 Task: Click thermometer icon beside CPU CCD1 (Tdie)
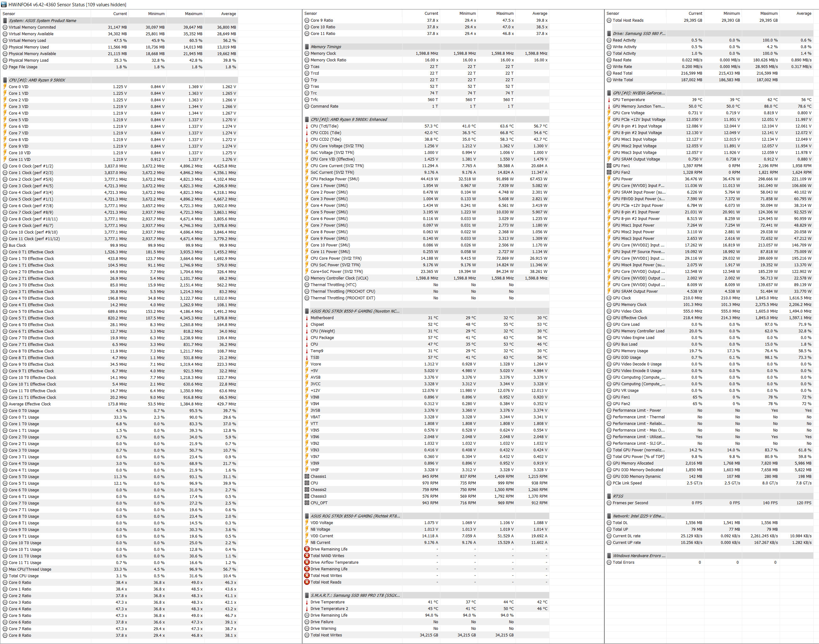pyautogui.click(x=307, y=133)
